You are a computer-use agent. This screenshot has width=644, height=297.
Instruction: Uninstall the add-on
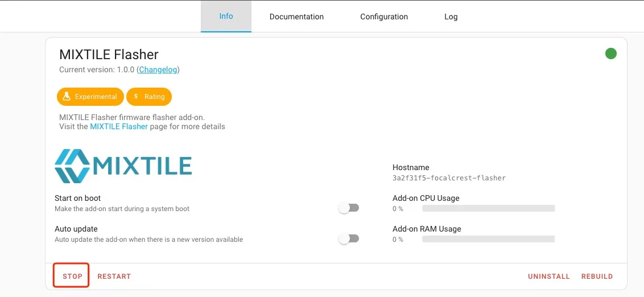tap(549, 277)
